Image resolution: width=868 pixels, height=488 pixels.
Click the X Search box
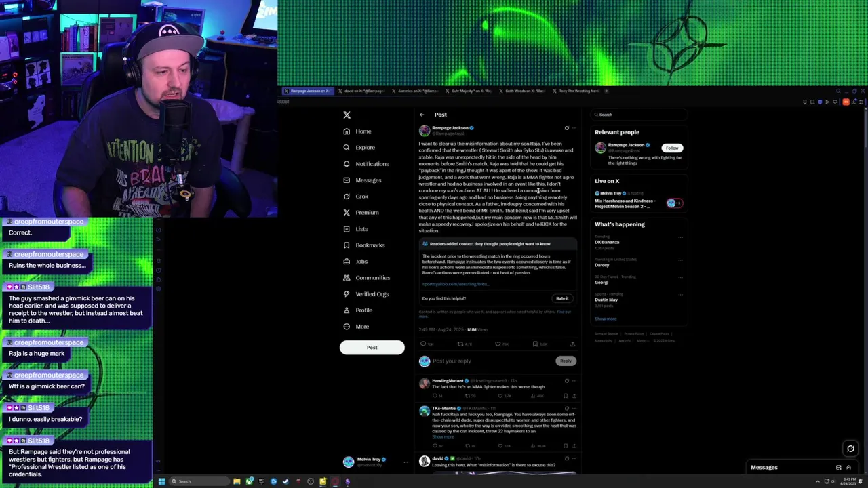click(639, 115)
